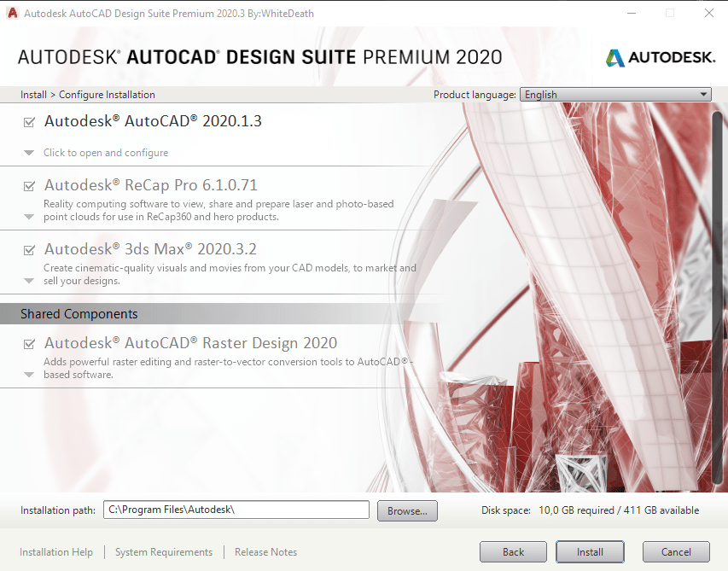
Task: Expand 3ds Max configuration arrow
Action: [29, 281]
